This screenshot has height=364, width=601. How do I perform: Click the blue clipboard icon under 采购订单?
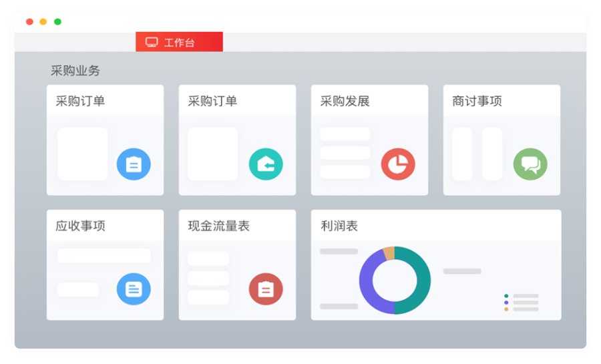[134, 164]
